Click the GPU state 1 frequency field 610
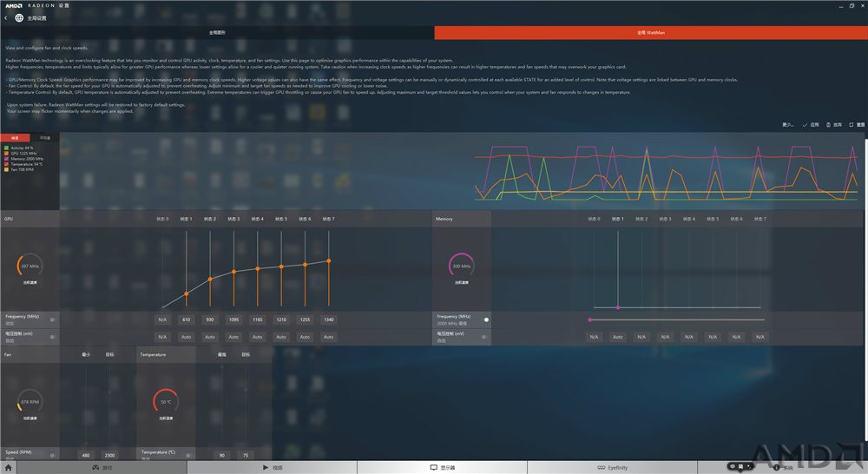The image size is (868, 474). [x=186, y=319]
